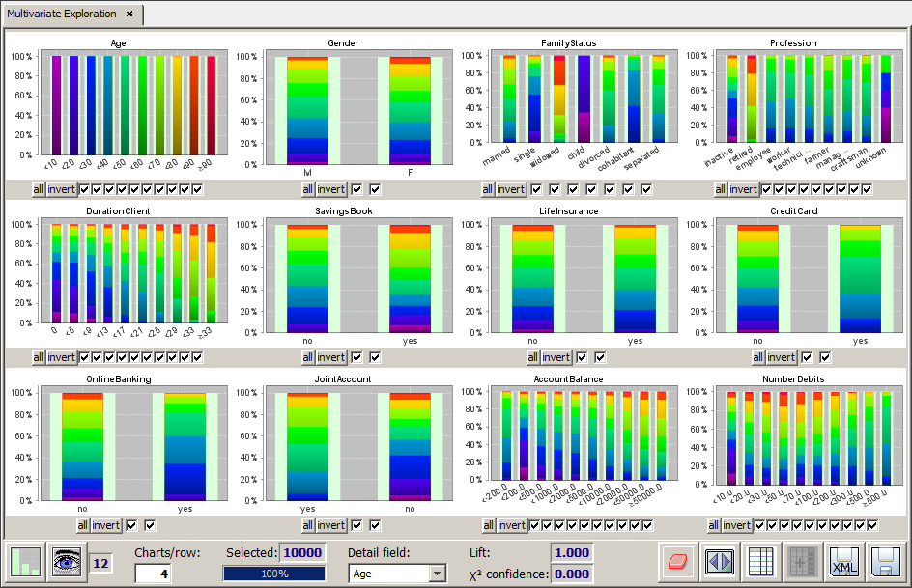
Task: Export results with the XML icon
Action: point(843,562)
